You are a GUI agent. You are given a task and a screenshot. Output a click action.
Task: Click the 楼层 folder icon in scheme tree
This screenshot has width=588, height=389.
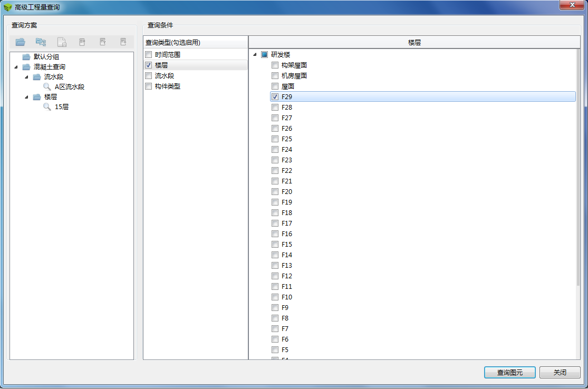click(37, 97)
